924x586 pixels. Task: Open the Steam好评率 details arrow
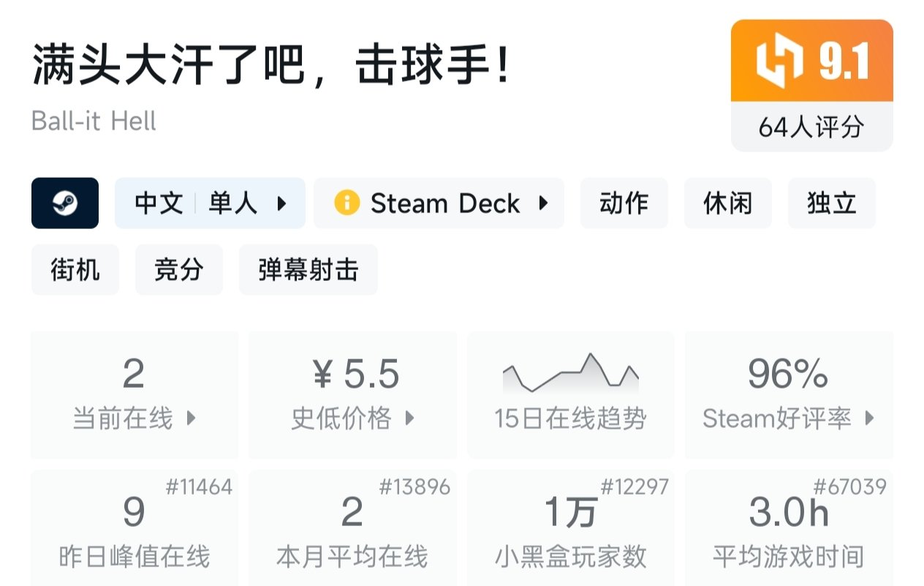coord(869,418)
